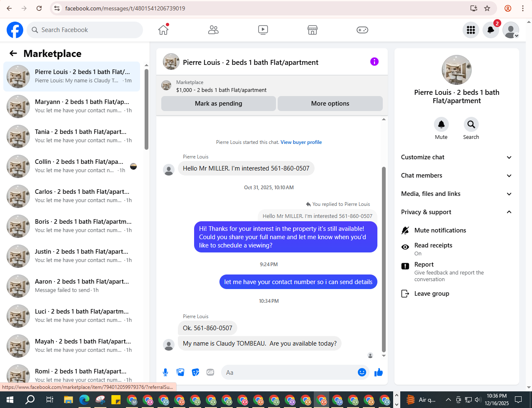Open the Windows notification center icon
Viewport: 532px width, 408px height.
pos(518,400)
